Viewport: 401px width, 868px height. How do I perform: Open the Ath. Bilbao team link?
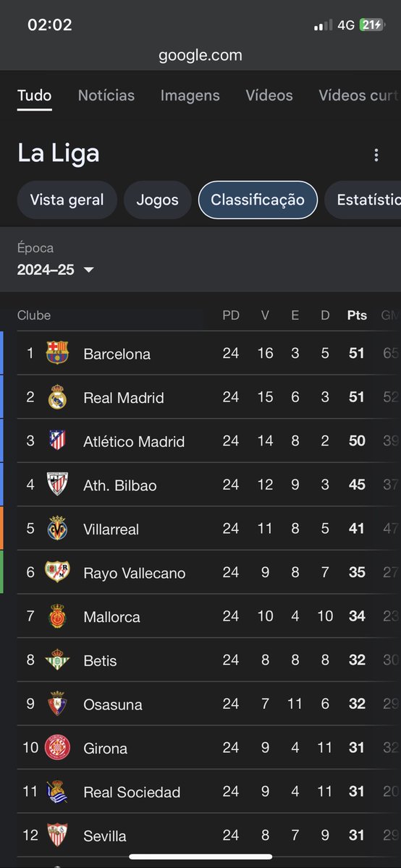tap(120, 485)
